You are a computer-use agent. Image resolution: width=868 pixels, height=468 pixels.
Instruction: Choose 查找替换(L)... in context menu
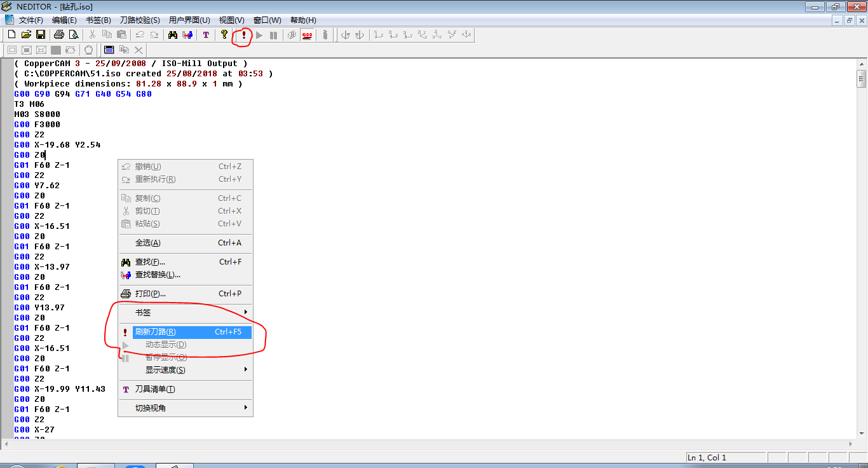tap(186, 275)
